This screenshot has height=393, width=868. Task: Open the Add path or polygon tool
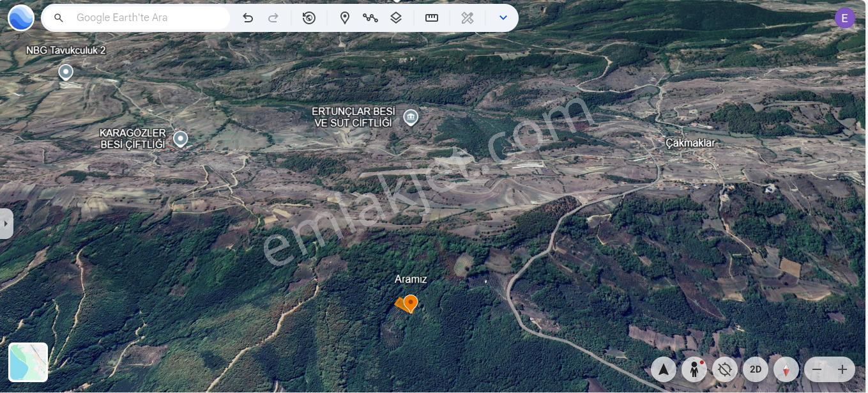tap(370, 17)
